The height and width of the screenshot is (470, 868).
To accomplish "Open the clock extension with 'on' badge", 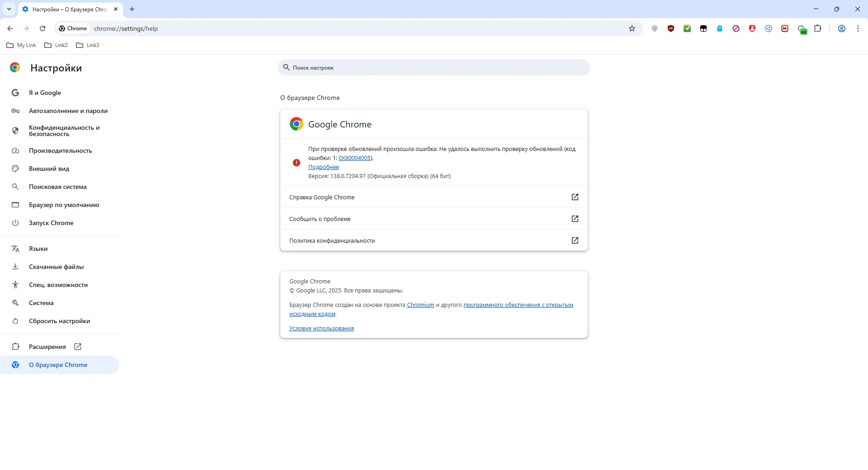I will [802, 29].
